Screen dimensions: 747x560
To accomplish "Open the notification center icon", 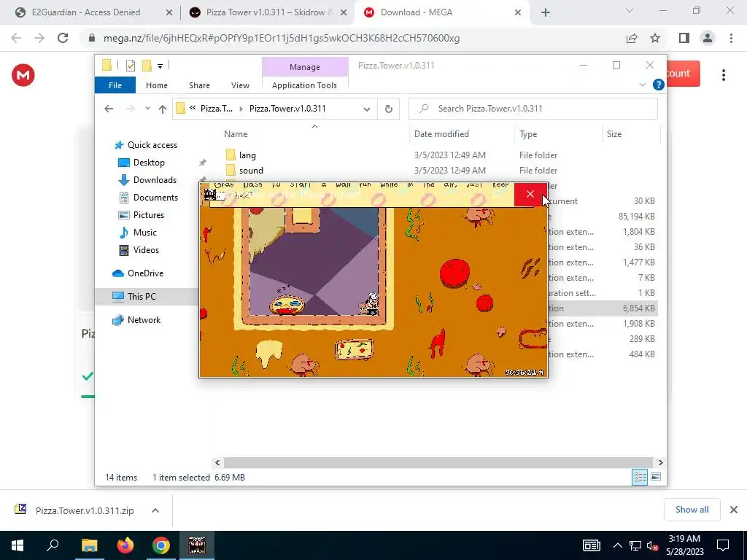I will point(723,545).
